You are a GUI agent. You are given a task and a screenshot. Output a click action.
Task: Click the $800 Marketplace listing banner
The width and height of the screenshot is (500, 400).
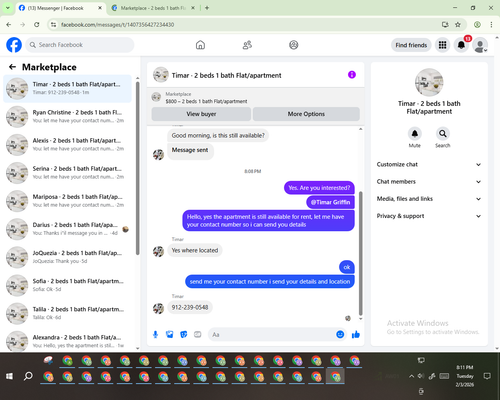(x=255, y=98)
